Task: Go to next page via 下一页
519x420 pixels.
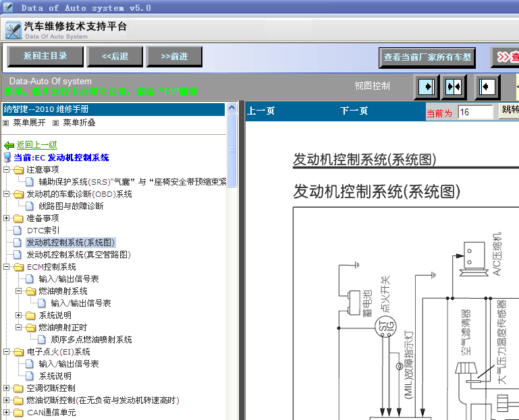Action: click(354, 111)
